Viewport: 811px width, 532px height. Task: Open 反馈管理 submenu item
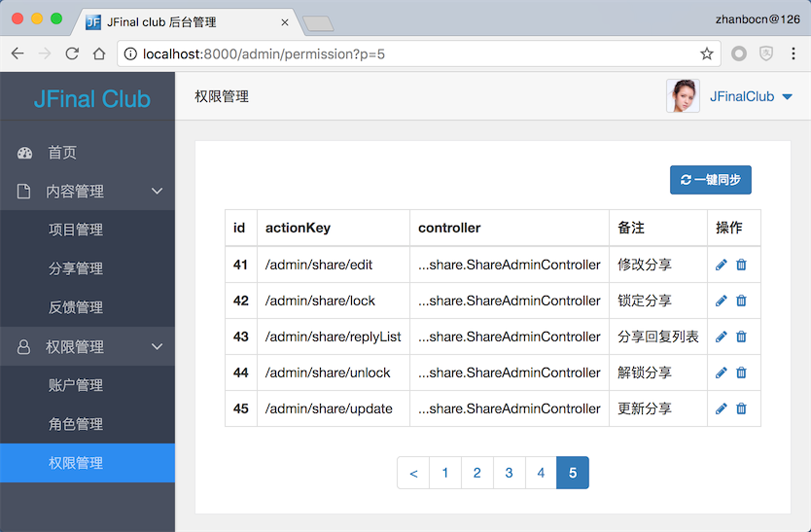pyautogui.click(x=88, y=307)
